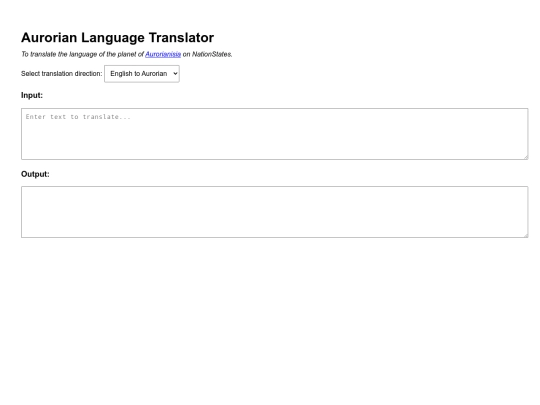Grab the Input box resize handle
The width and height of the screenshot is (540, 405).
[525, 157]
